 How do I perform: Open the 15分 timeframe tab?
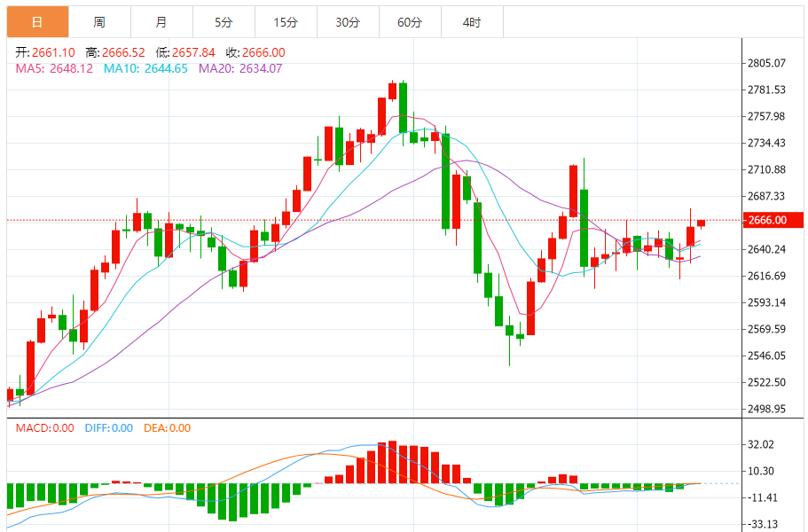coord(286,22)
